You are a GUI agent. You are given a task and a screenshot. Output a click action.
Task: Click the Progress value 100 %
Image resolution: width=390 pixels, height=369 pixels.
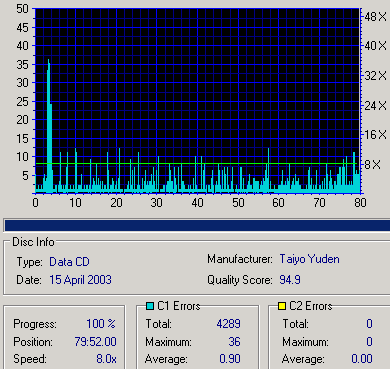pyautogui.click(x=101, y=324)
